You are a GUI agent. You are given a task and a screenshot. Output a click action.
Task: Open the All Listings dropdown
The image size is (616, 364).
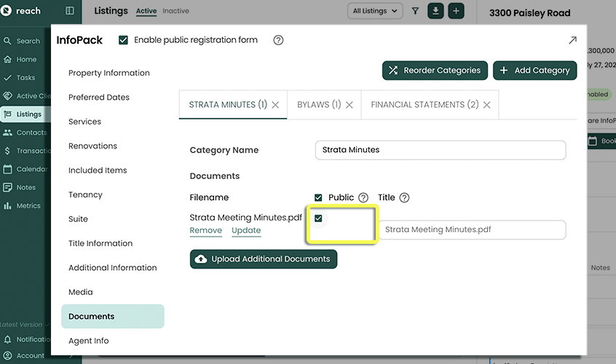[x=376, y=11]
